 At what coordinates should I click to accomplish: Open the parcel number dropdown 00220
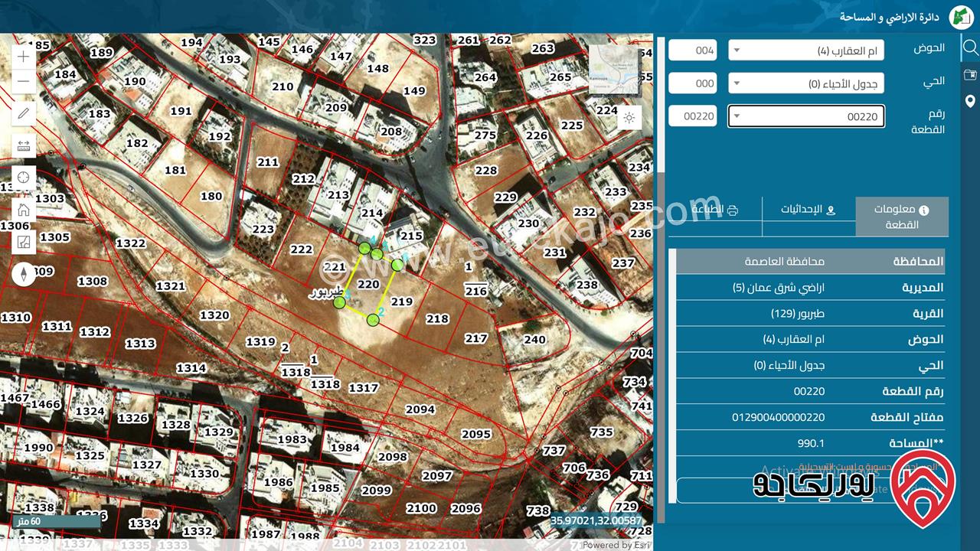[806, 116]
